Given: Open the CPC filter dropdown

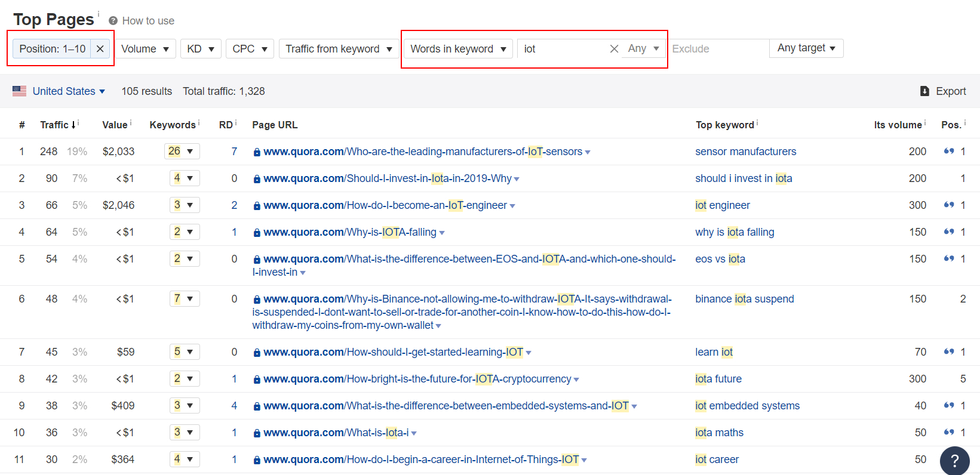Looking at the screenshot, I should coord(250,49).
